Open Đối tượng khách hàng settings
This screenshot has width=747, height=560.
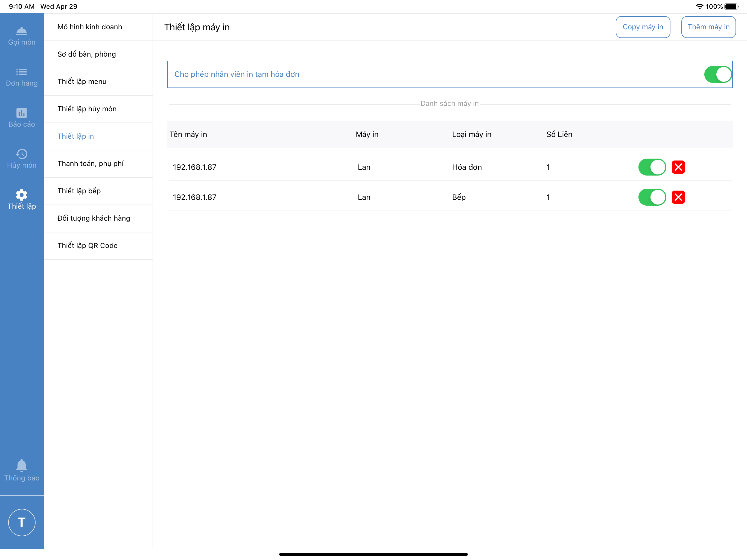[98, 218]
